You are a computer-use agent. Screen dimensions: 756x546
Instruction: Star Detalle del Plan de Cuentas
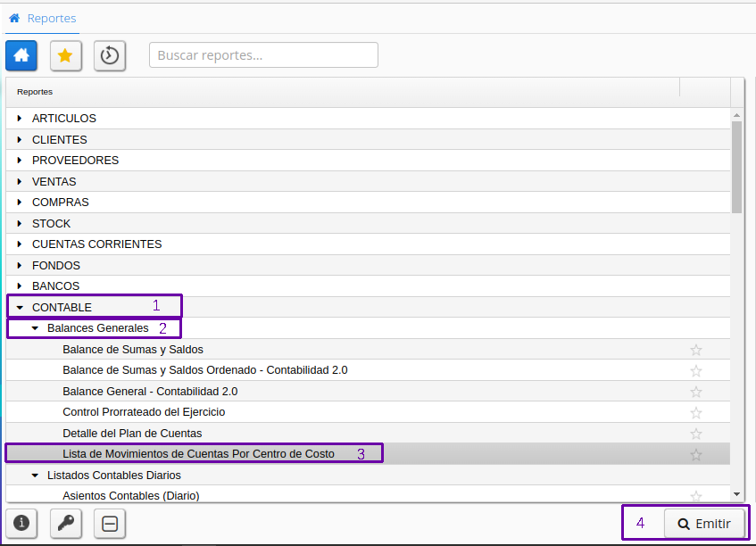[695, 434]
